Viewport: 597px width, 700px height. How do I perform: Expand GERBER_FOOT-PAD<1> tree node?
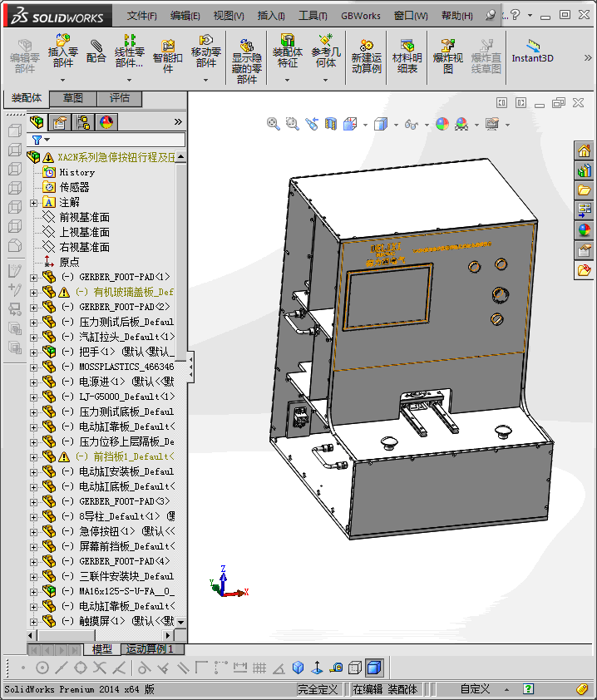[x=33, y=278]
